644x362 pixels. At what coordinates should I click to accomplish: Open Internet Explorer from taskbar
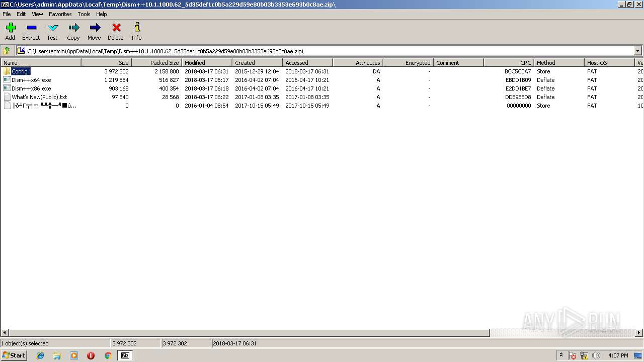click(40, 355)
